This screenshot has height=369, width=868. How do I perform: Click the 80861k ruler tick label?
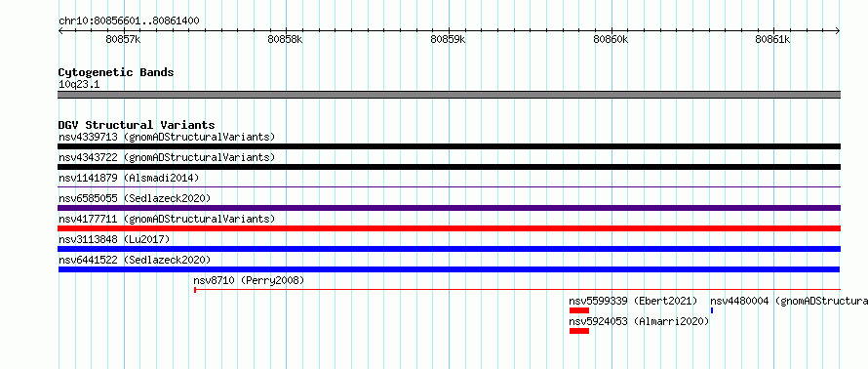tap(772, 39)
